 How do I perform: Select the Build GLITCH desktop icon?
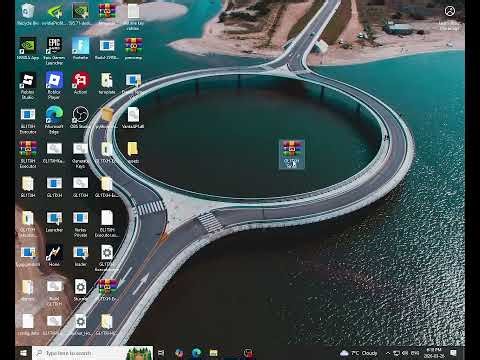point(54,293)
